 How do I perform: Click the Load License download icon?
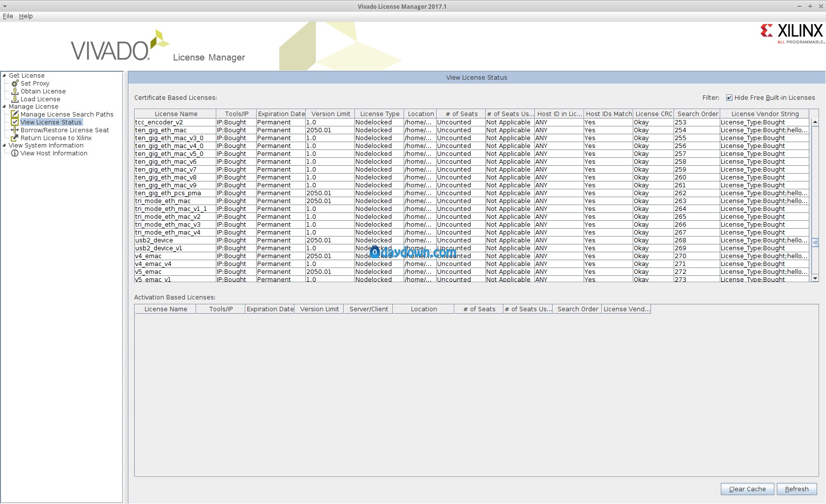(x=15, y=99)
